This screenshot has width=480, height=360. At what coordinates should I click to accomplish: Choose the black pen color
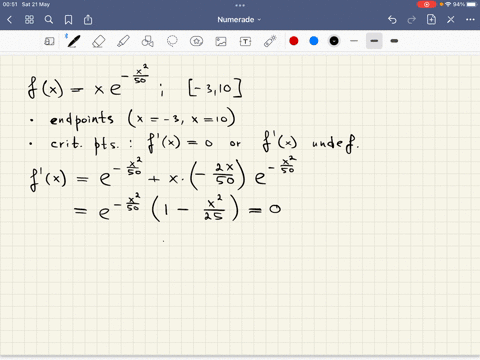[334, 41]
